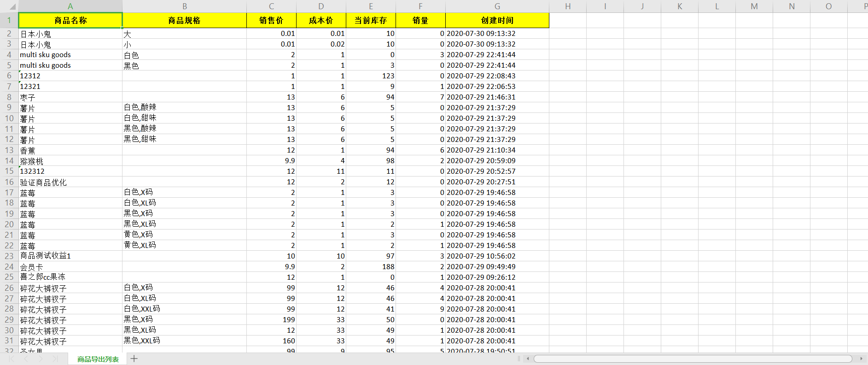Screen dimensions: 868x365
Task: Select the 枣子 cell
Action: coord(70,97)
